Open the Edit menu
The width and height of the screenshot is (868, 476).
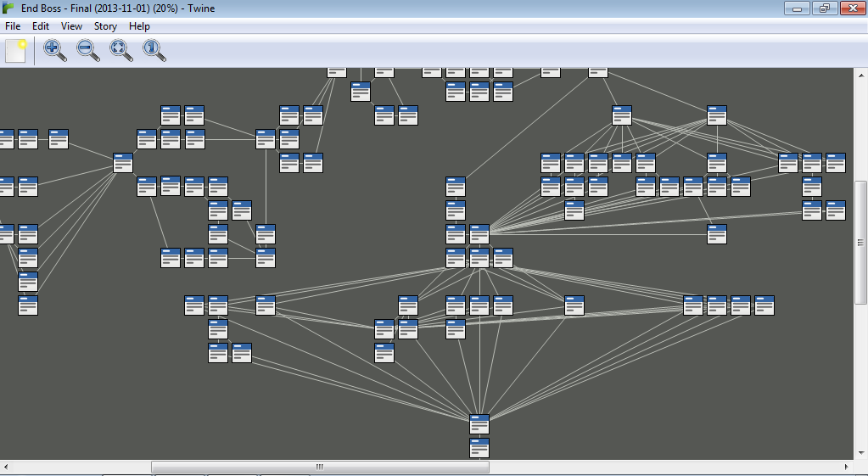[41, 26]
